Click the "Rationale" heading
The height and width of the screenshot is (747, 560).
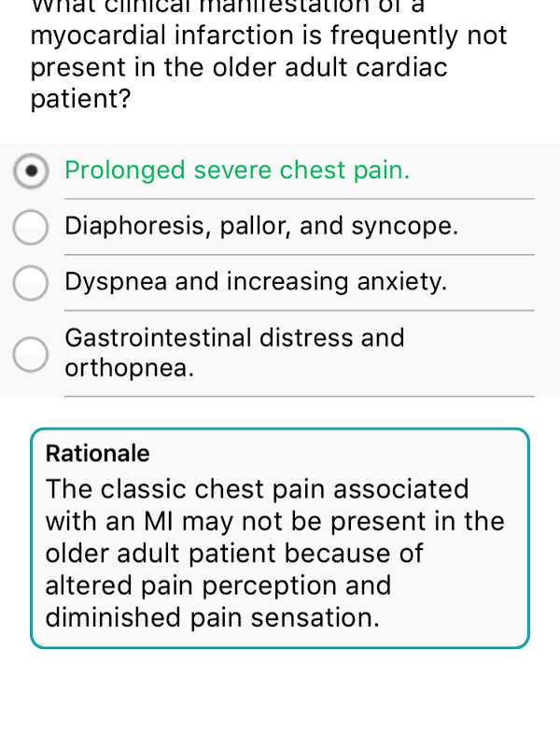coord(98,454)
